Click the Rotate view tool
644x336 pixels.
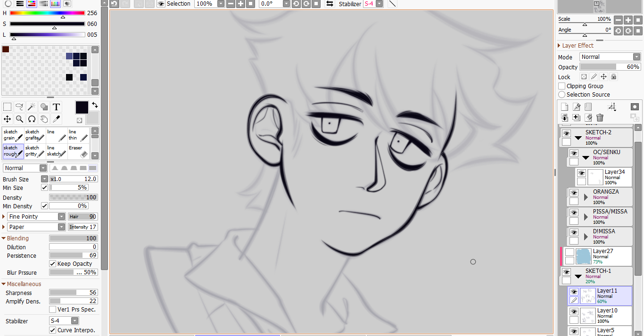tap(32, 119)
